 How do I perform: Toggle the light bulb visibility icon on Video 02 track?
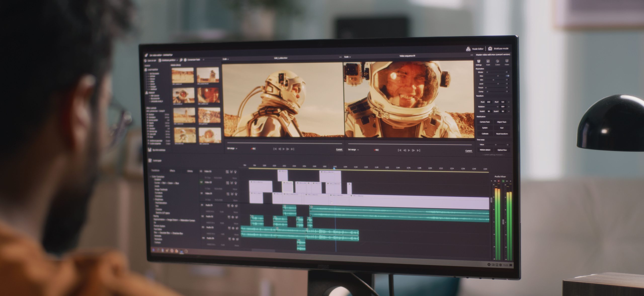coord(235,183)
